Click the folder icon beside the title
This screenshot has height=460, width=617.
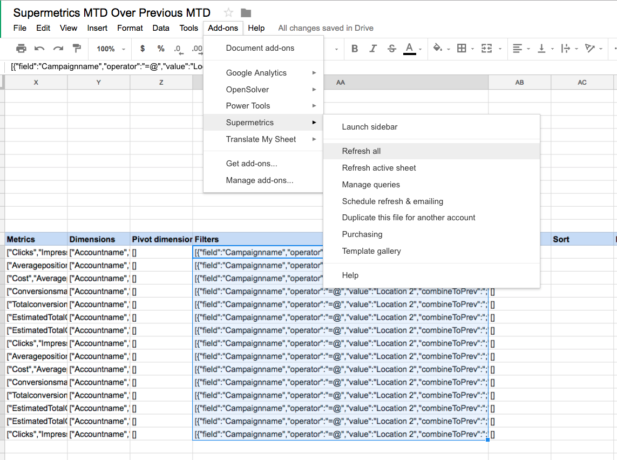246,12
